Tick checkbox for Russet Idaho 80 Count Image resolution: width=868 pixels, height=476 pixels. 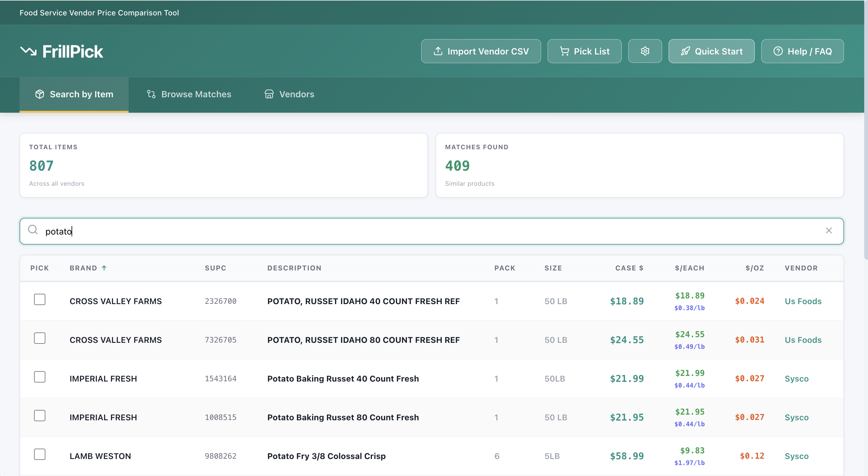pyautogui.click(x=40, y=338)
